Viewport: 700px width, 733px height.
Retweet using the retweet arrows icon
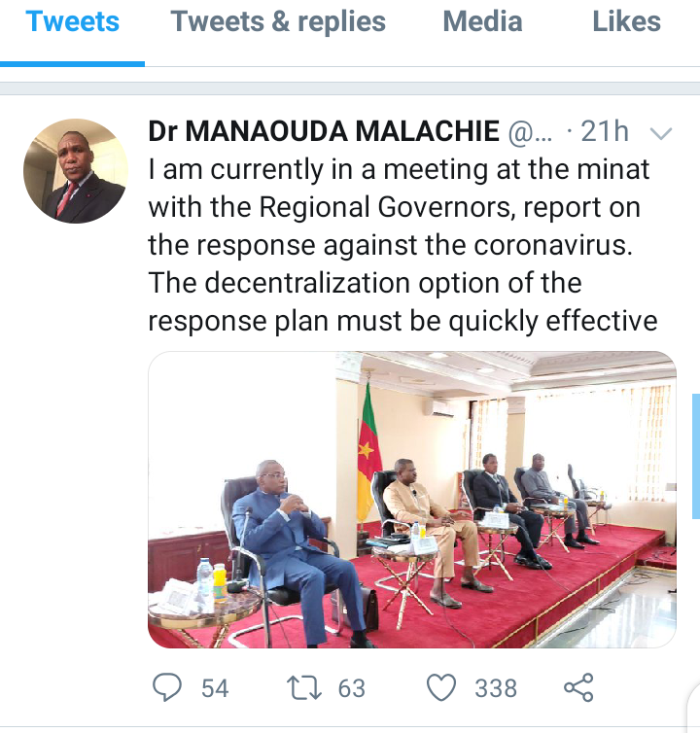point(304,688)
